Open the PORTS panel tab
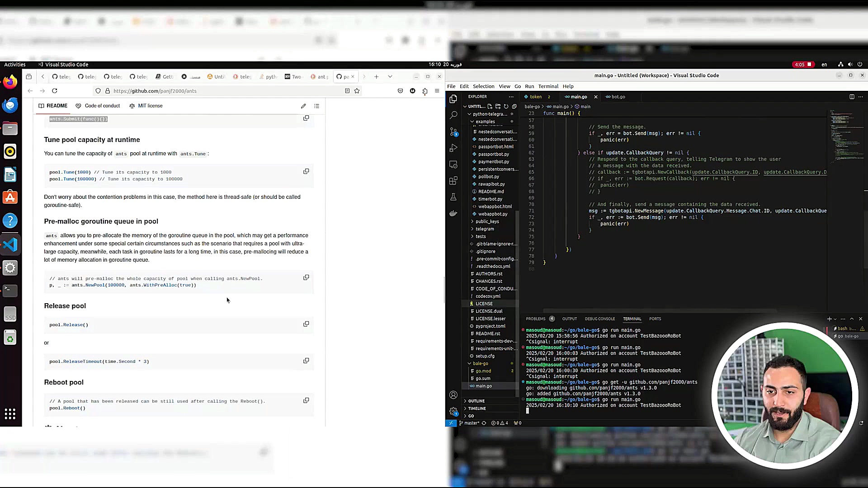868x488 pixels. pos(655,319)
